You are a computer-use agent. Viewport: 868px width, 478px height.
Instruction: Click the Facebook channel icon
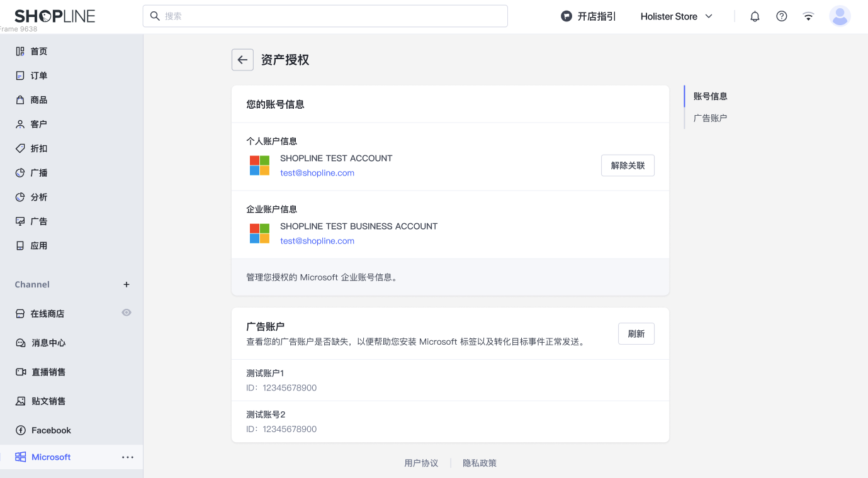(20, 430)
